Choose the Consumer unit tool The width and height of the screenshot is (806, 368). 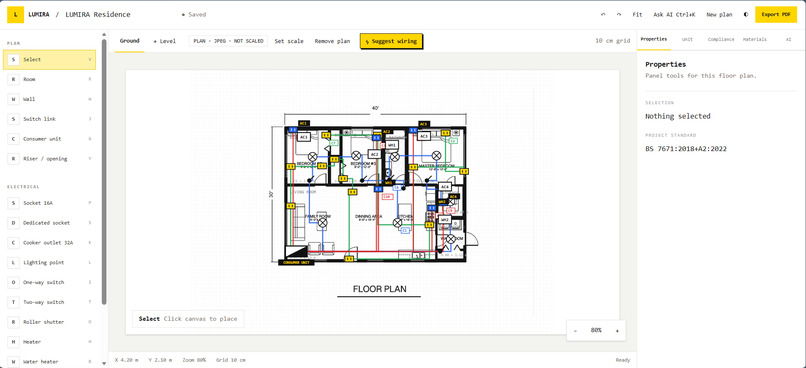[x=49, y=139]
